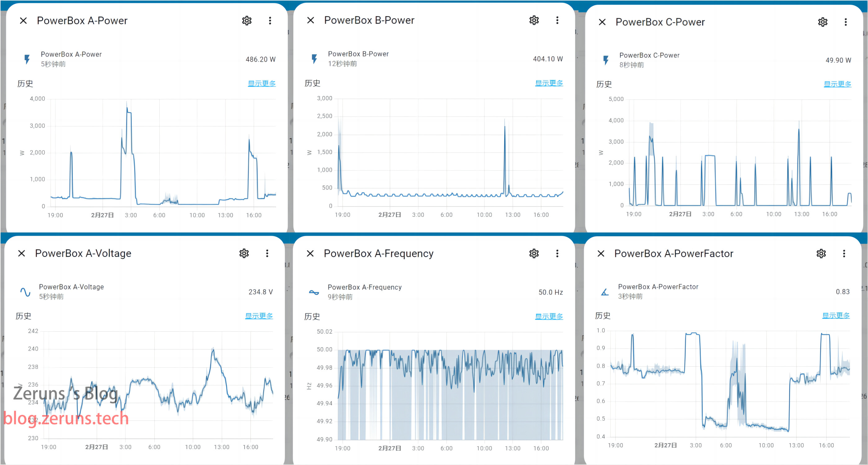Expand overflow menu in PowerBox A-Voltage dialog
868x465 pixels.
[x=267, y=253]
